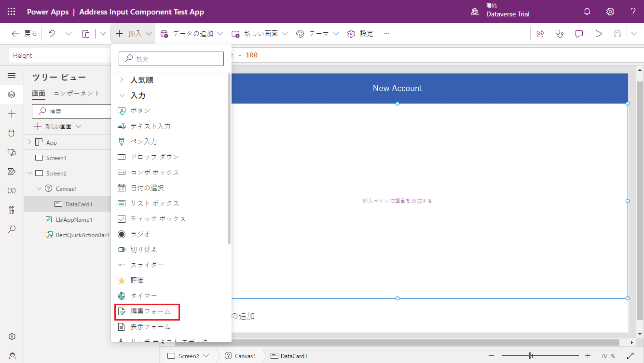
Task: Preview the app with play icon
Action: click(x=599, y=34)
